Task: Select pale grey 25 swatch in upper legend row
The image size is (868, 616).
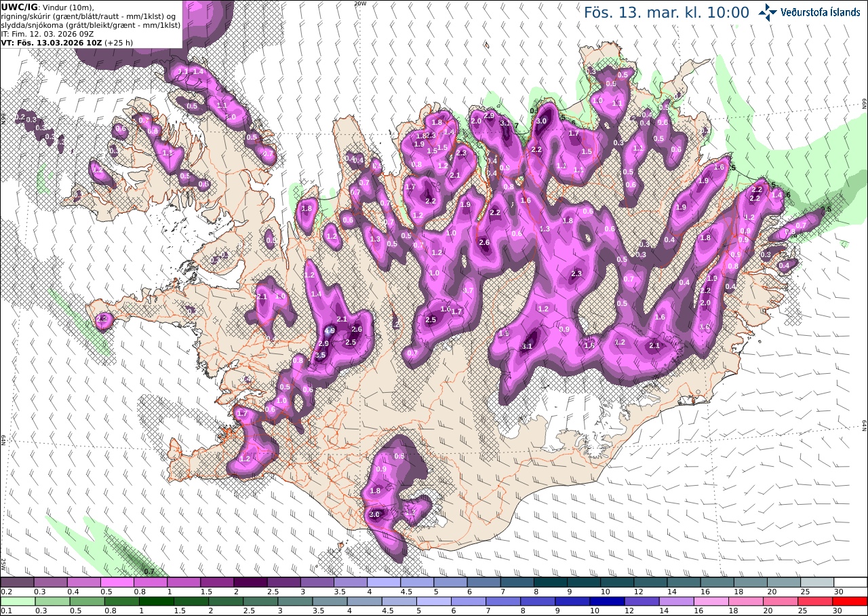Action: pos(818,582)
